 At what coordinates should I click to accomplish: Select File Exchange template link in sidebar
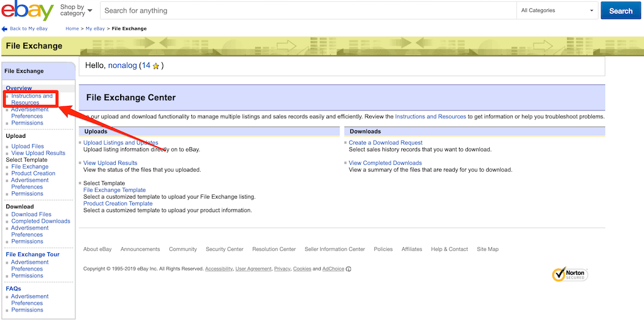point(30,167)
